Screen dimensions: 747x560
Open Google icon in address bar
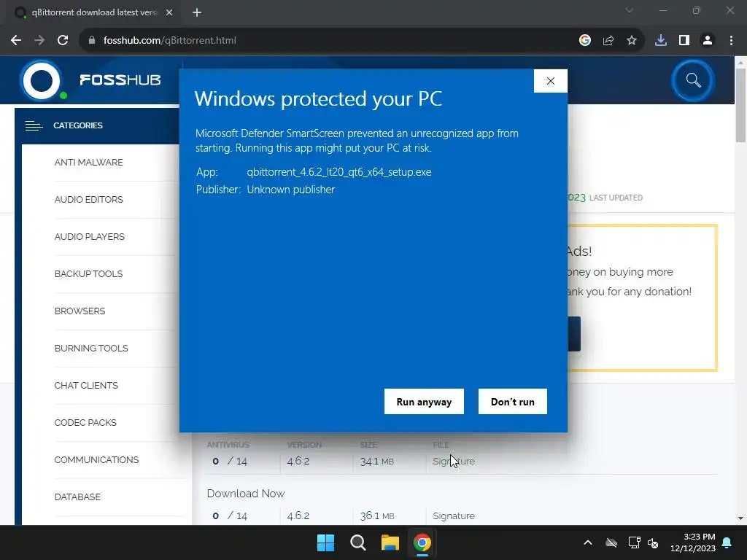(585, 41)
